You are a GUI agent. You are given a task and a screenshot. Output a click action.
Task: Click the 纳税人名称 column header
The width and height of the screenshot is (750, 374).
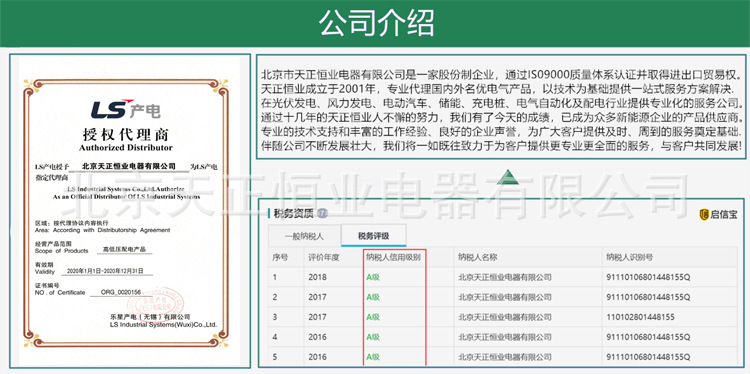pos(477,257)
